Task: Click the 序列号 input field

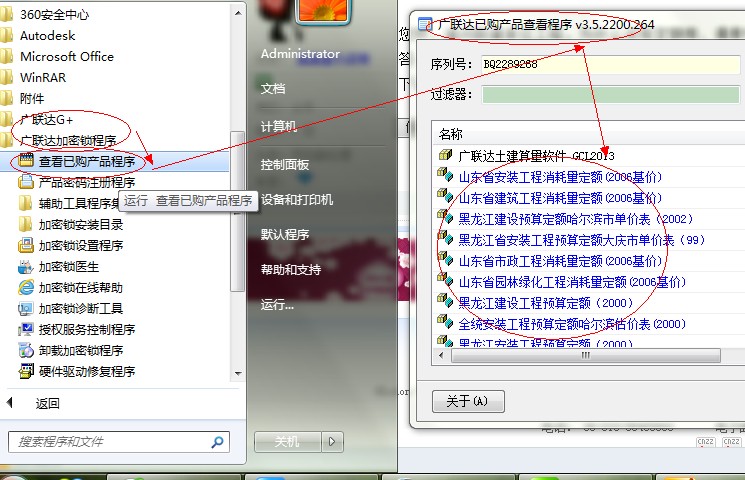Action: (611, 64)
